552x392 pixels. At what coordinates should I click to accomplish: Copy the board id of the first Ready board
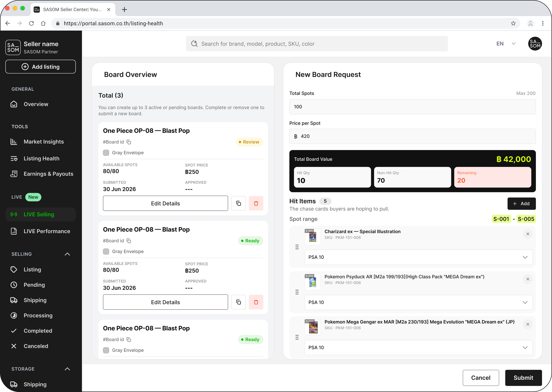pos(129,241)
